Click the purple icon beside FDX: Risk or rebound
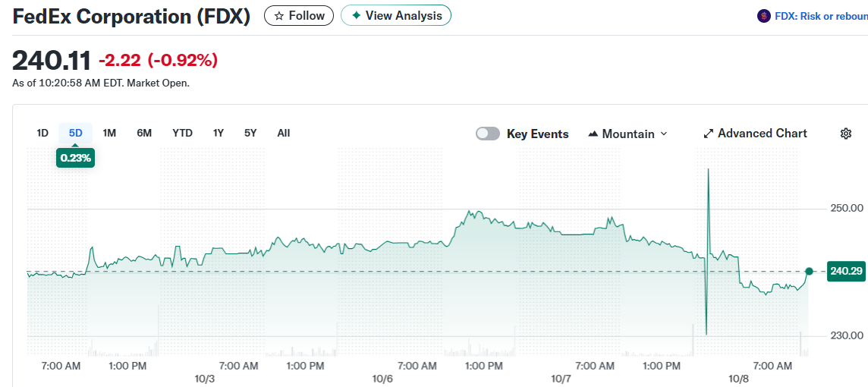The height and width of the screenshot is (387, 868). [x=764, y=16]
